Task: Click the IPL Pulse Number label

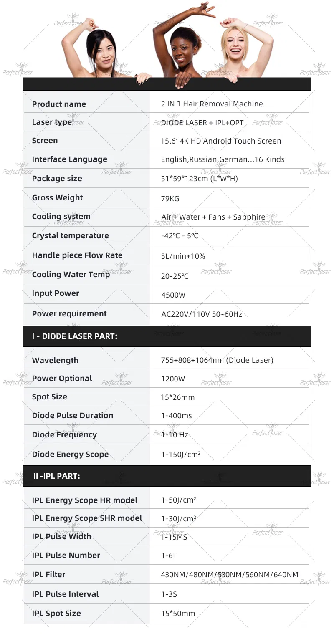Action: [66, 556]
